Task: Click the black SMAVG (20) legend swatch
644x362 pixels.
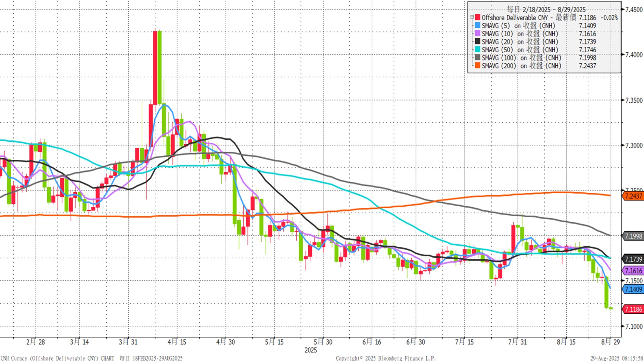Action: coord(478,41)
